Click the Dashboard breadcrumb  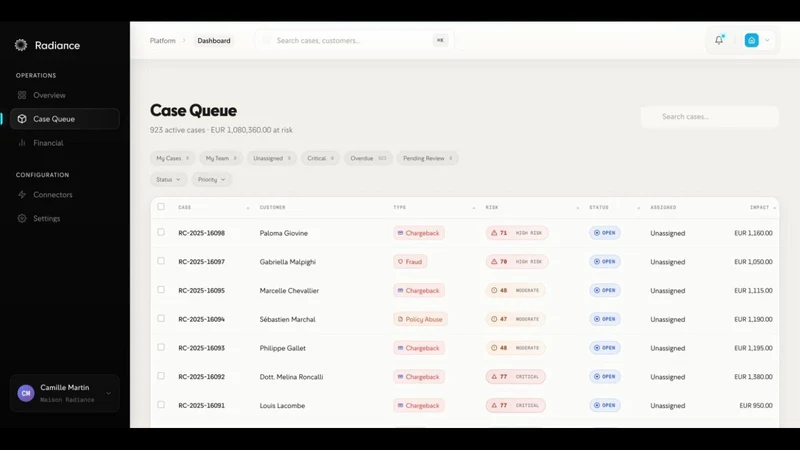214,40
